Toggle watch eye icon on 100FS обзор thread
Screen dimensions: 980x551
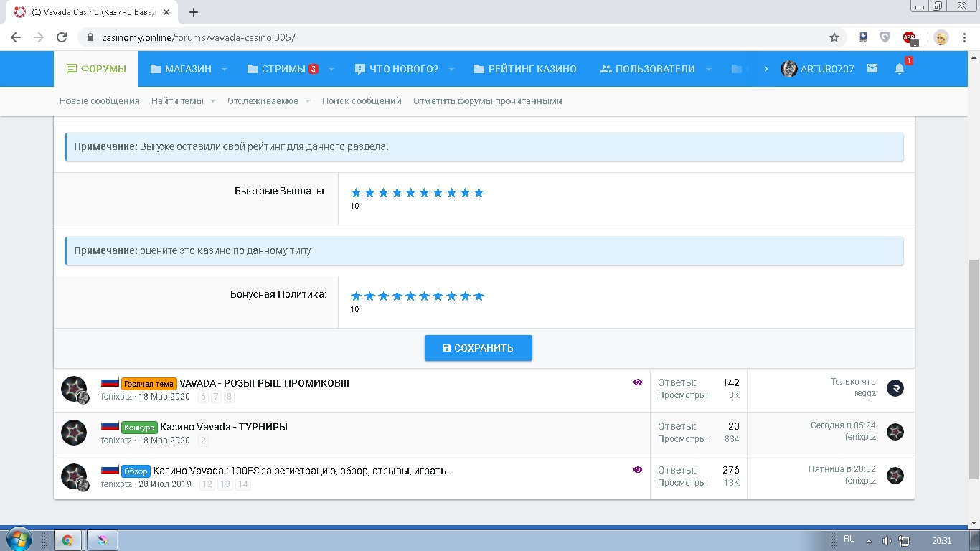[x=638, y=469]
